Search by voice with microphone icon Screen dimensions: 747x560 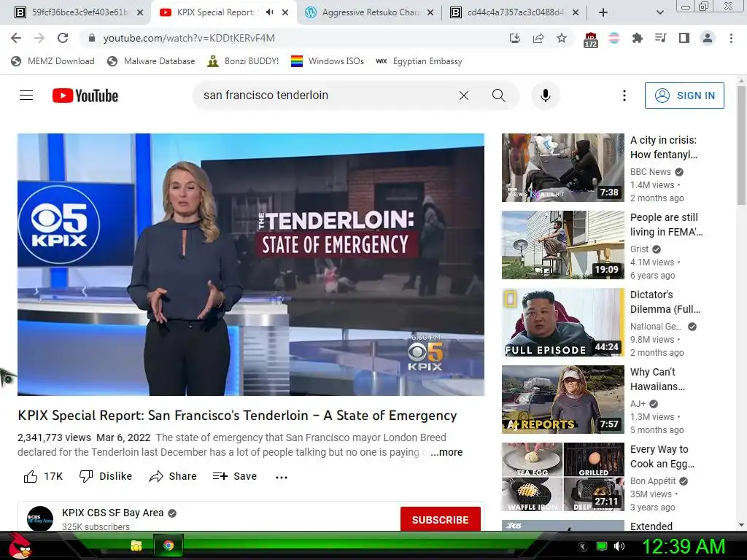pyautogui.click(x=546, y=96)
